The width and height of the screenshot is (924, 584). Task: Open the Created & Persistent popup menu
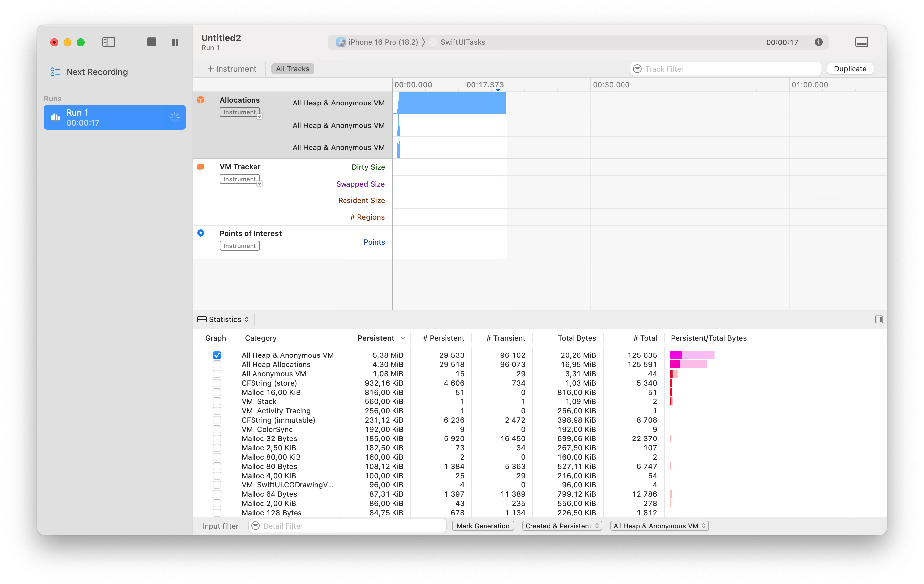coord(562,526)
